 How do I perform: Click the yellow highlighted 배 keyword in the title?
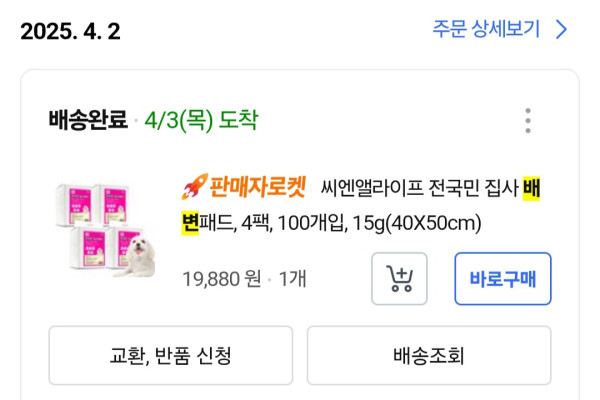[531, 186]
